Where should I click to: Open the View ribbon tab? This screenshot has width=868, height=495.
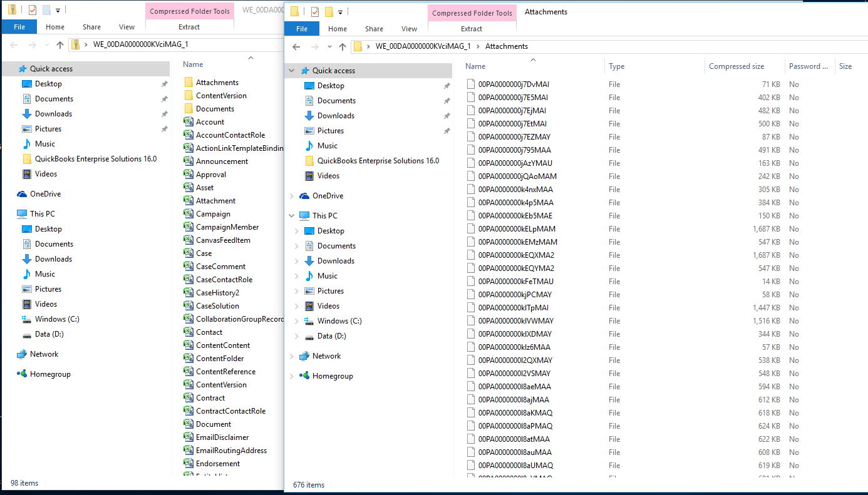coord(409,28)
